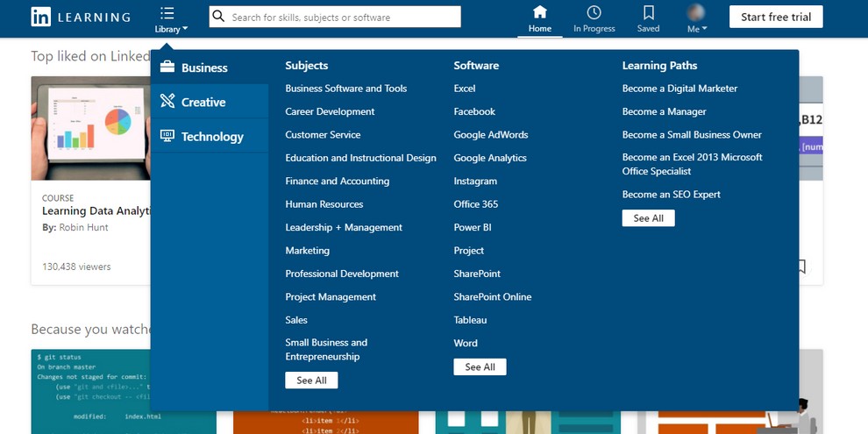Open Tableau courses
The height and width of the screenshot is (434, 868).
pos(471,320)
